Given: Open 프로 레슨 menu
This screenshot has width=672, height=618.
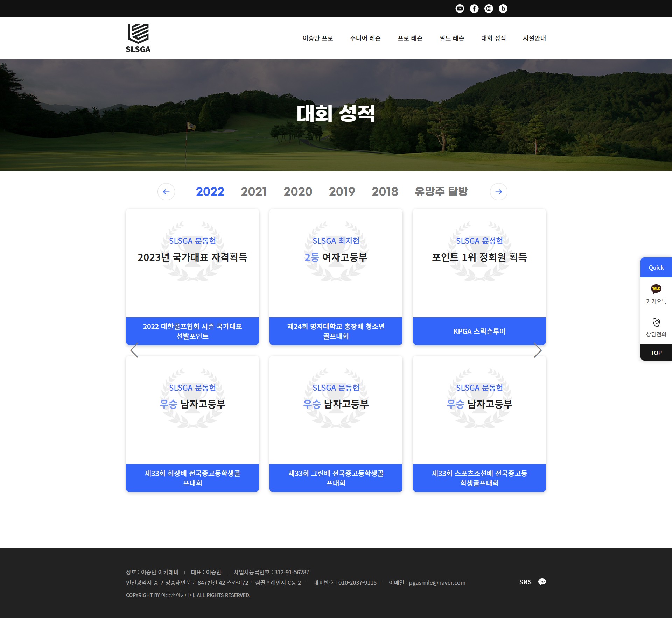Looking at the screenshot, I should click(x=410, y=38).
